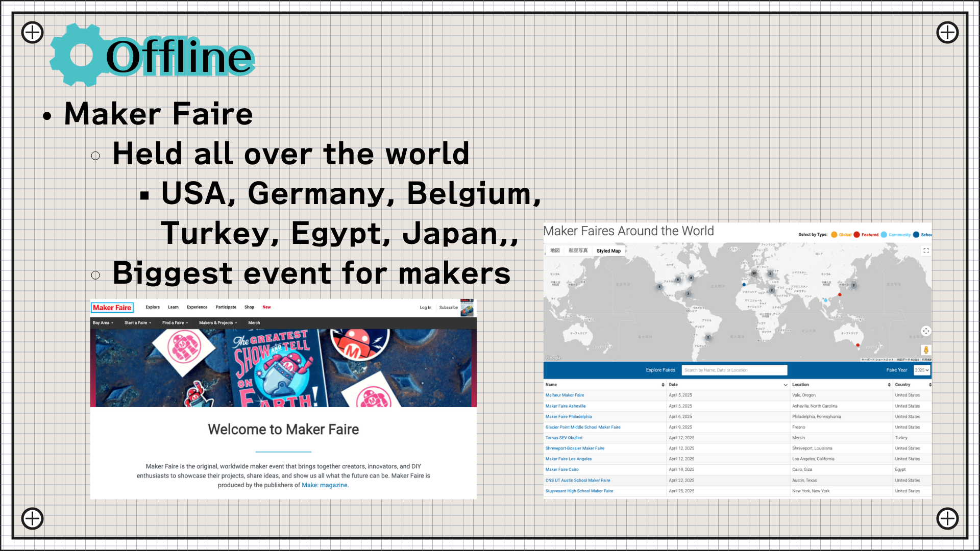This screenshot has height=551, width=980.
Task: Toggle fullscreen view on the map
Action: click(x=926, y=251)
